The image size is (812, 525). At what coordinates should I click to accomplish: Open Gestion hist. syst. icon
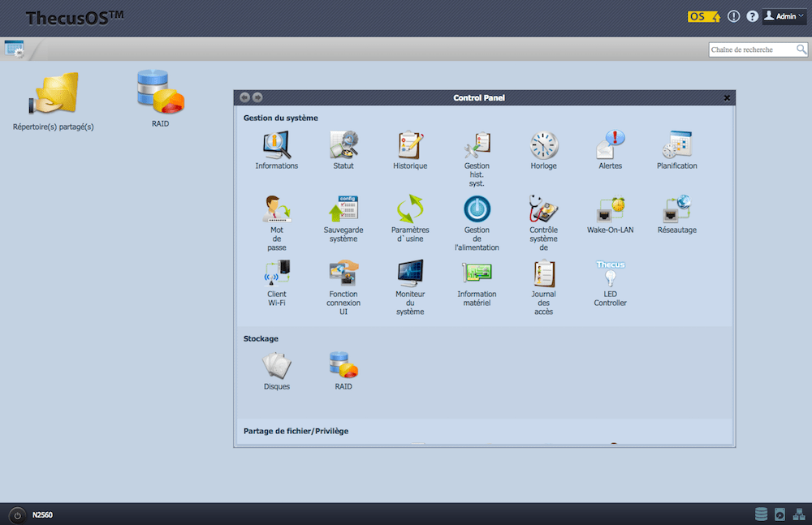click(477, 159)
